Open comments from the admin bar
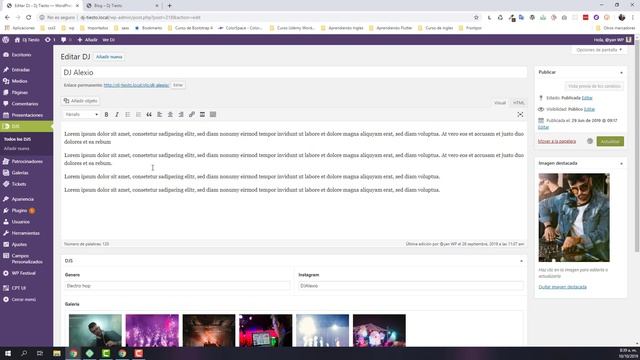Image resolution: width=640 pixels, height=360 pixels. click(65, 40)
